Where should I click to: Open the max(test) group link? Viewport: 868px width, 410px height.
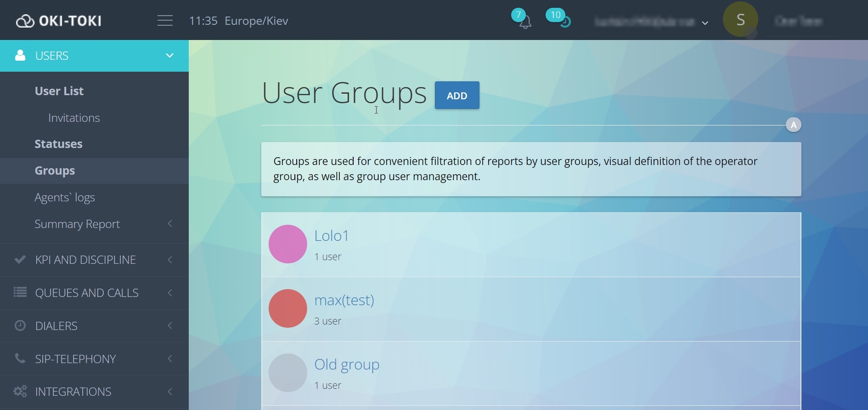click(344, 300)
